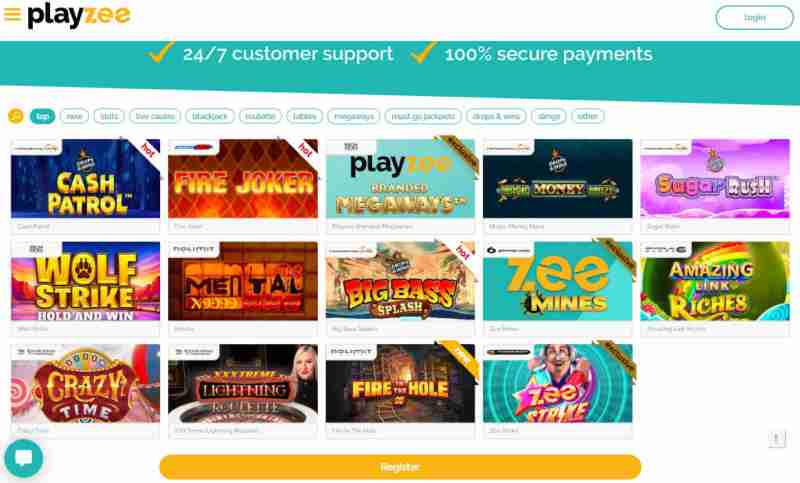
Task: Click the login button
Action: pyautogui.click(x=755, y=18)
